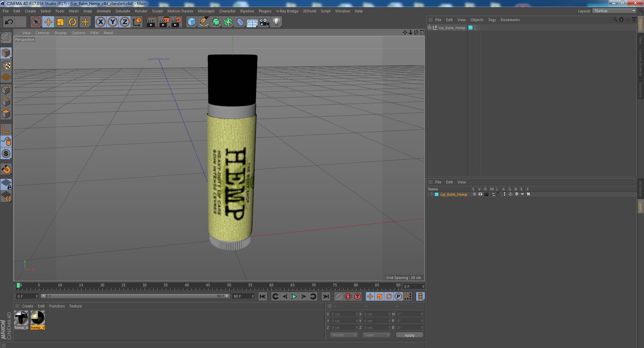This screenshot has height=348, width=644.
Task: Render to Picture Viewer
Action: pyautogui.click(x=164, y=22)
